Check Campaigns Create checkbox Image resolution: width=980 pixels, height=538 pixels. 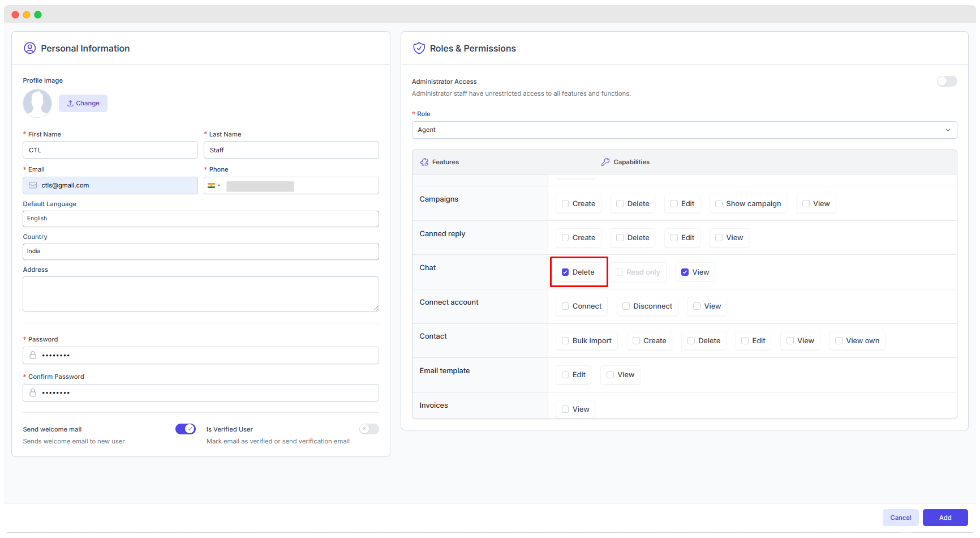(x=565, y=204)
